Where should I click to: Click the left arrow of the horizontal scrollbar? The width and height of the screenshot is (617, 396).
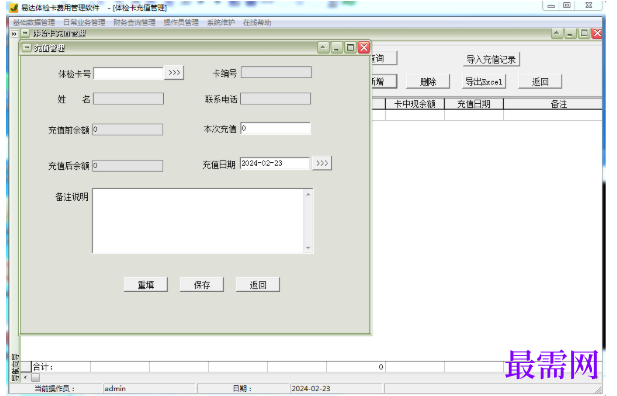tap(25, 377)
